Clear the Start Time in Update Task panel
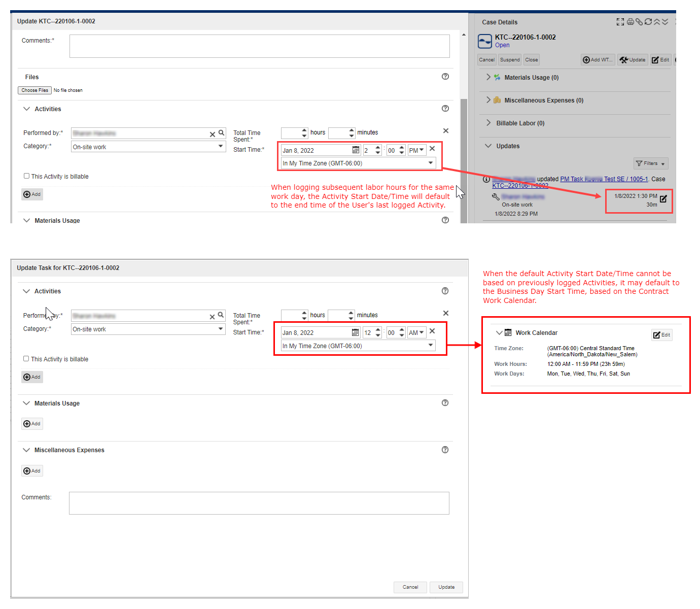The height and width of the screenshot is (609, 700). pyautogui.click(x=432, y=331)
